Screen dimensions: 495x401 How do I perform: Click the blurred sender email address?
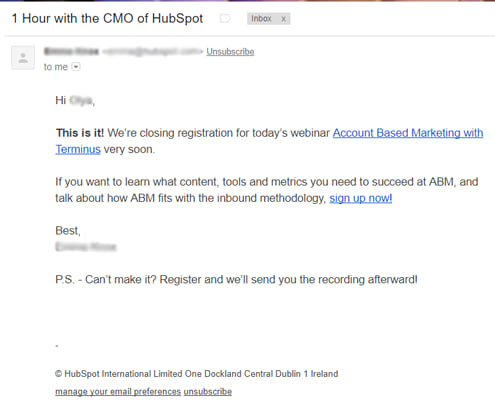152,51
